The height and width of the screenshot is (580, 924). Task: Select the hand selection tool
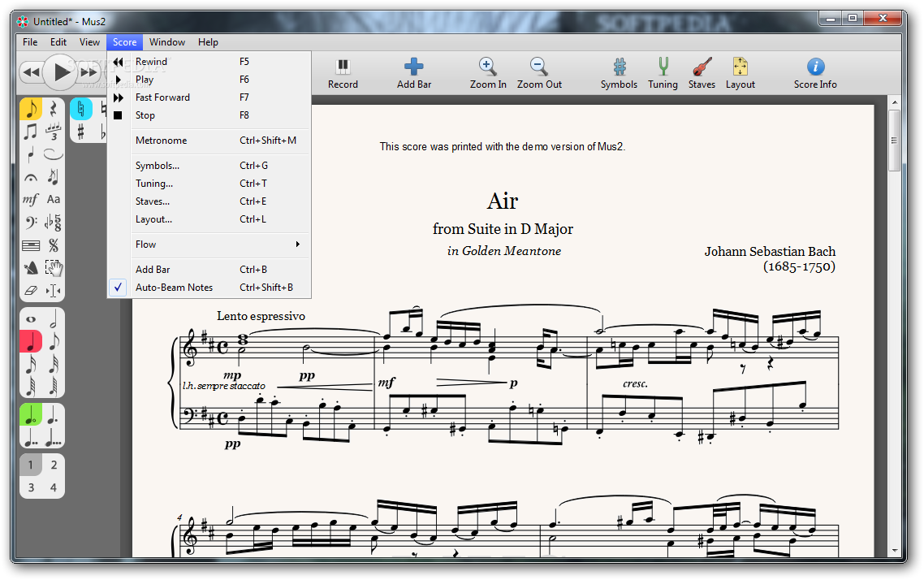pos(53,268)
